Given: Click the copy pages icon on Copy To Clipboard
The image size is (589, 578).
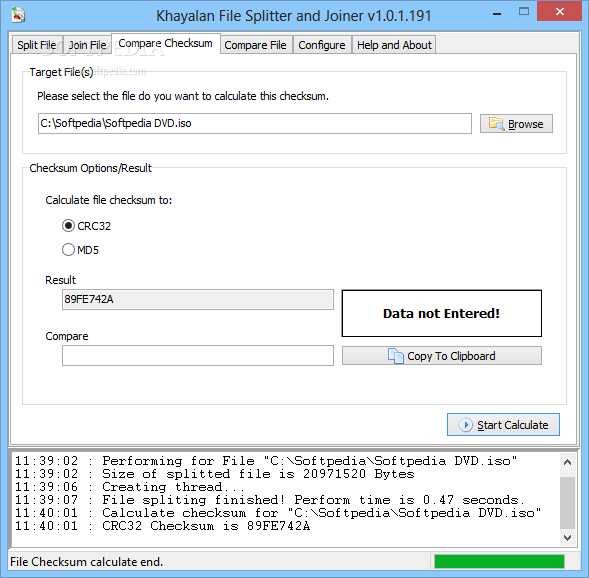Looking at the screenshot, I should [396, 356].
